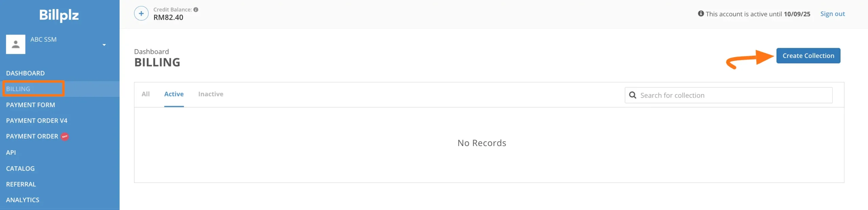868x210 pixels.
Task: Expand the ABC SSM account dropdown
Action: click(x=104, y=44)
